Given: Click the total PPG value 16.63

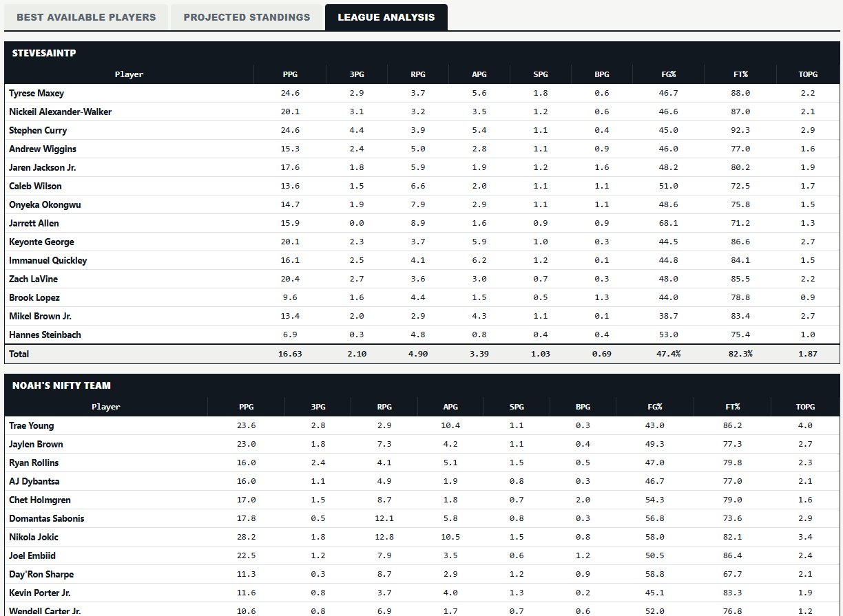Looking at the screenshot, I should tap(291, 354).
